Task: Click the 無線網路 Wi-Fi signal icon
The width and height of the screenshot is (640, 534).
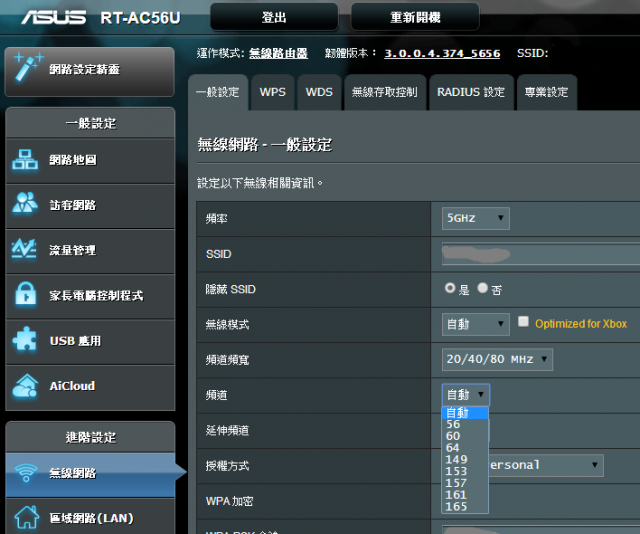Action: coord(26,473)
